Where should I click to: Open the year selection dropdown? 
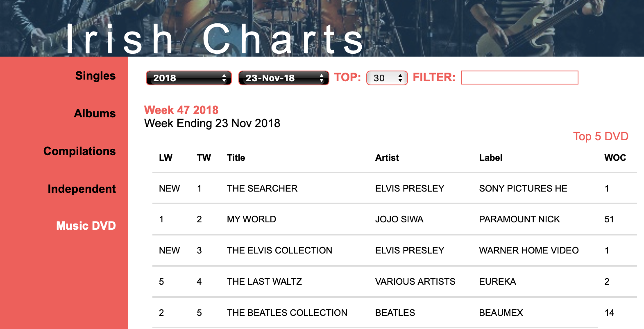(188, 78)
